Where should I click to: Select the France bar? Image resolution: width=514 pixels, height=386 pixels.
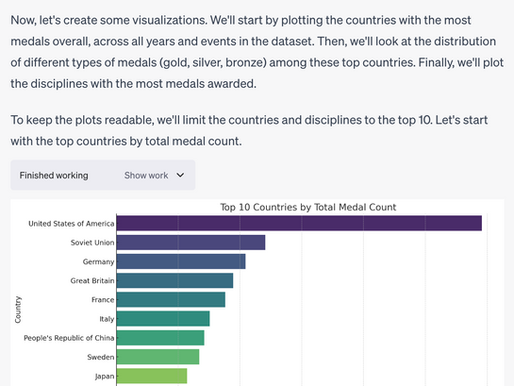click(x=171, y=299)
